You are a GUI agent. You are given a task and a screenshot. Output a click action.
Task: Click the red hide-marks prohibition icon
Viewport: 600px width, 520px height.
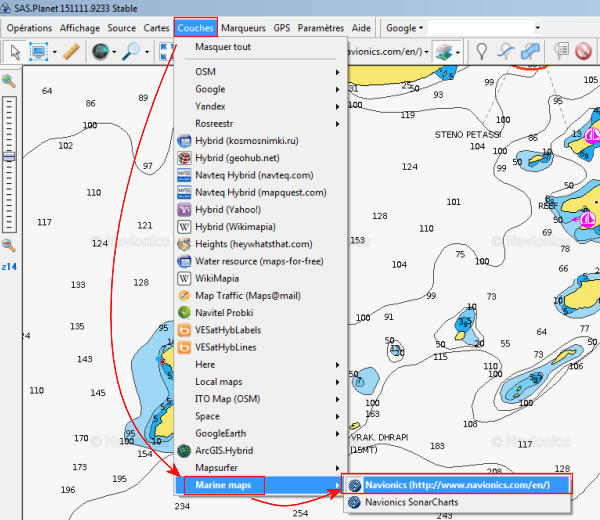(x=583, y=52)
